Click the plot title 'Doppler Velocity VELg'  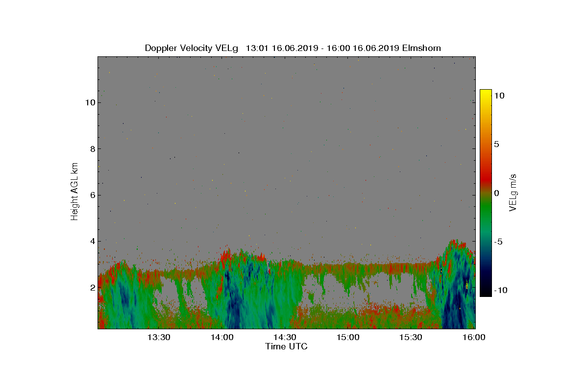point(192,48)
